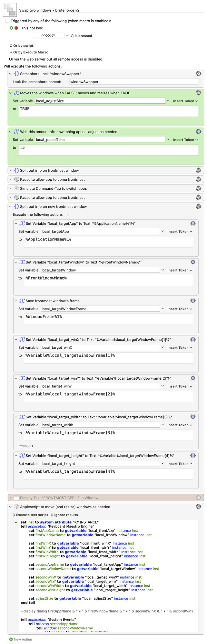Viewport: 207px width, 644px height.
Task: Open variable dropdown beside local_adjustSize field
Action: (168, 101)
